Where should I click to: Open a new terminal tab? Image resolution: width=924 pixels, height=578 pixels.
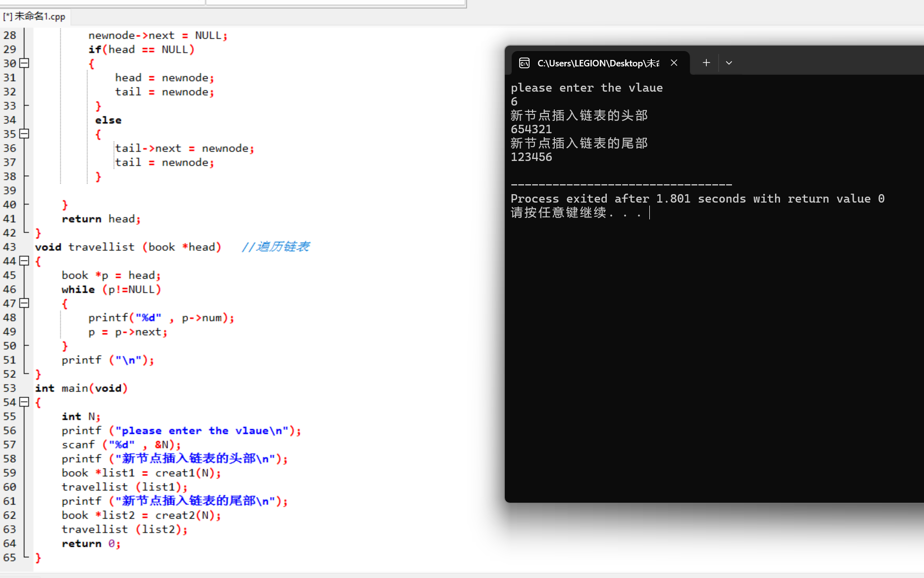point(706,63)
